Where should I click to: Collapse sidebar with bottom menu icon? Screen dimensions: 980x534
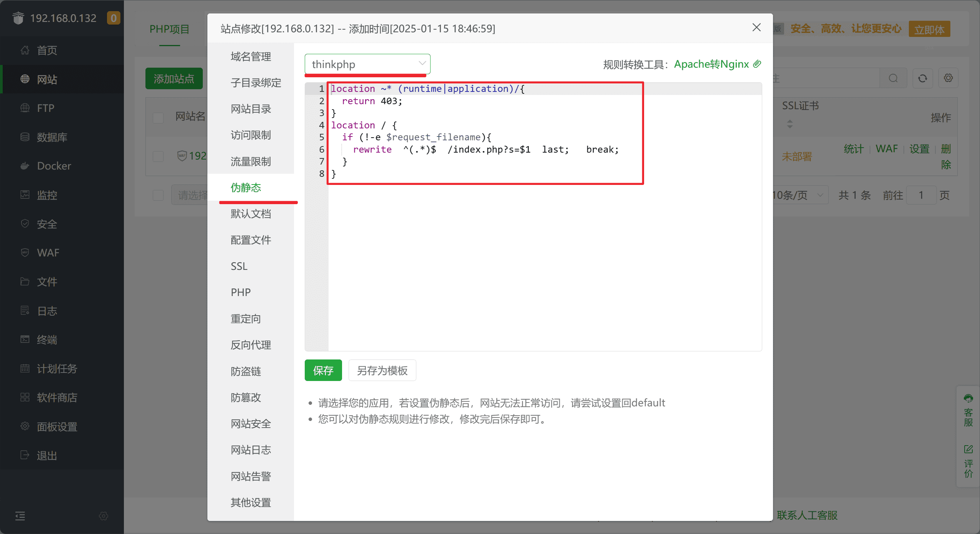pyautogui.click(x=20, y=516)
